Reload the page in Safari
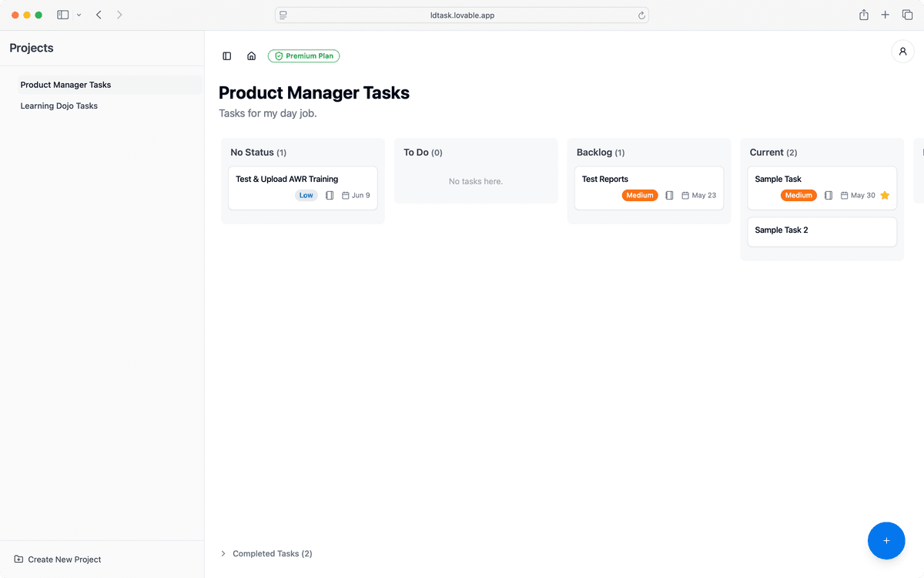The width and height of the screenshot is (924, 578). click(x=641, y=15)
